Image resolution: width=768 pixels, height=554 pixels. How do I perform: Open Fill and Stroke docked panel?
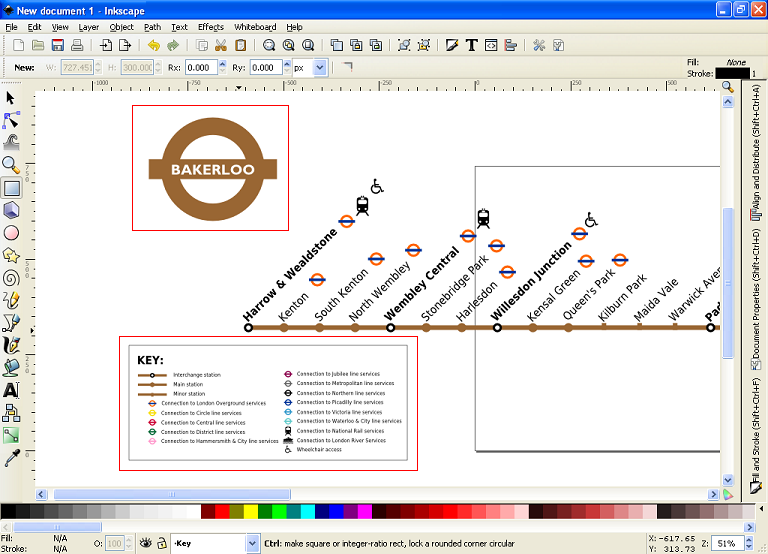click(x=756, y=436)
